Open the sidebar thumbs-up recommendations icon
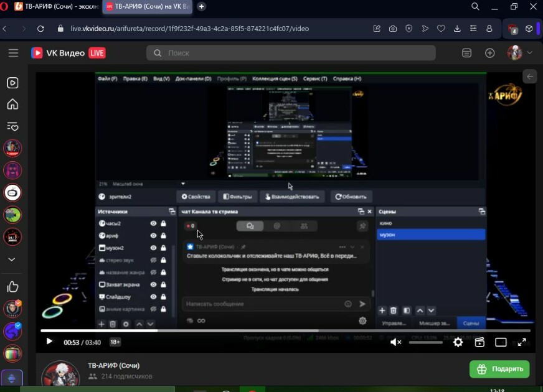This screenshot has width=543, height=392. click(12, 286)
